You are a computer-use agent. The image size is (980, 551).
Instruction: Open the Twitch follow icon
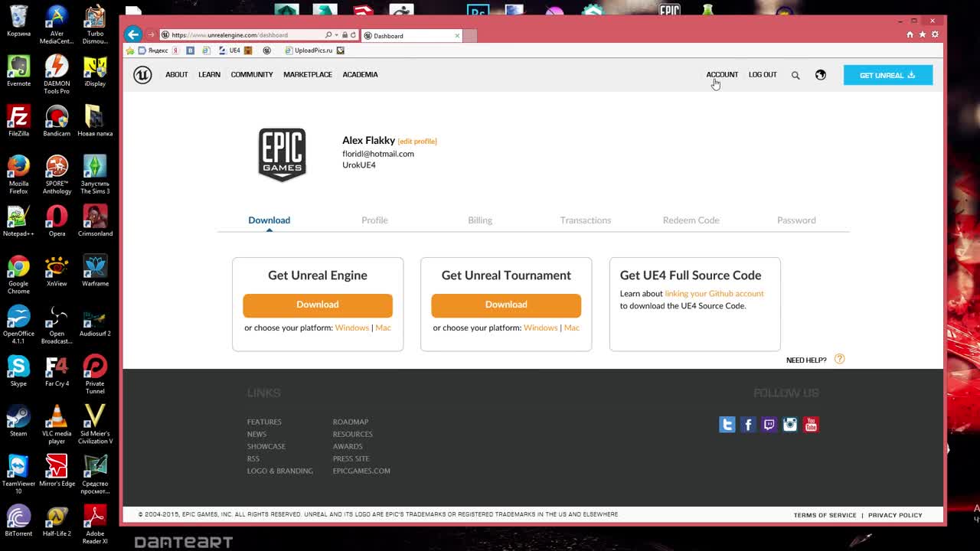(x=769, y=425)
